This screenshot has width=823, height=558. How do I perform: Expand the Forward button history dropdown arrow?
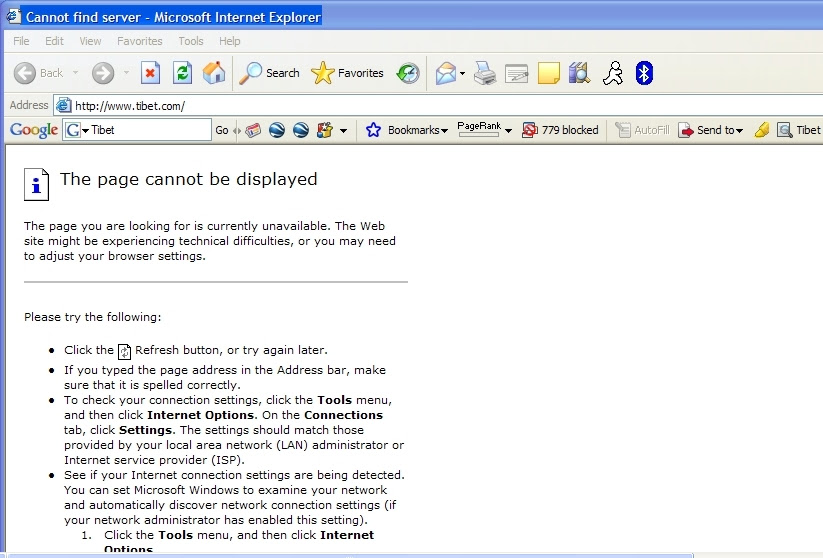point(126,72)
